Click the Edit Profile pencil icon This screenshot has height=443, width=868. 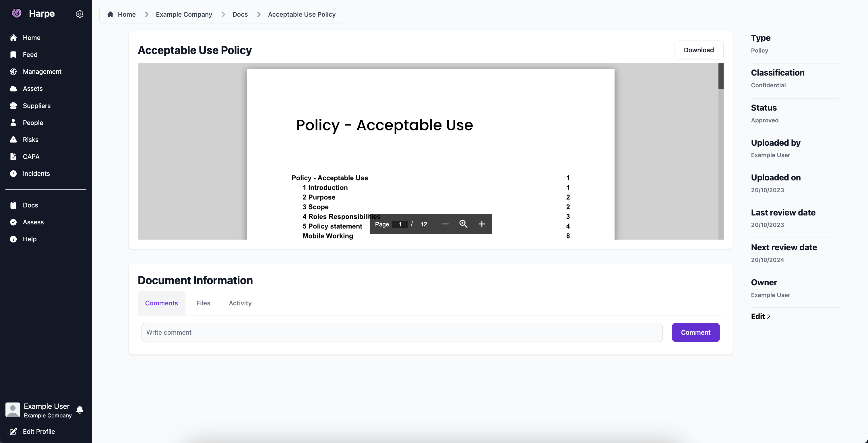[x=13, y=432]
